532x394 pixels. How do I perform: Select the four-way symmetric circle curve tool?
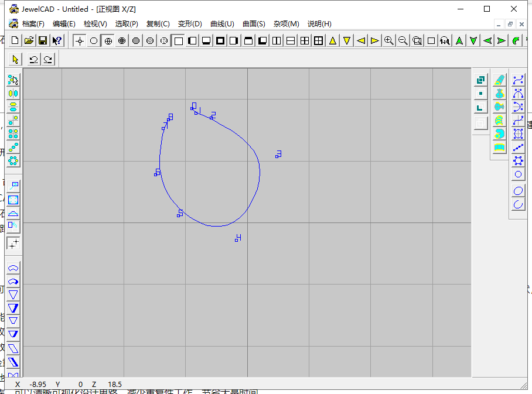pyautogui.click(x=518, y=134)
